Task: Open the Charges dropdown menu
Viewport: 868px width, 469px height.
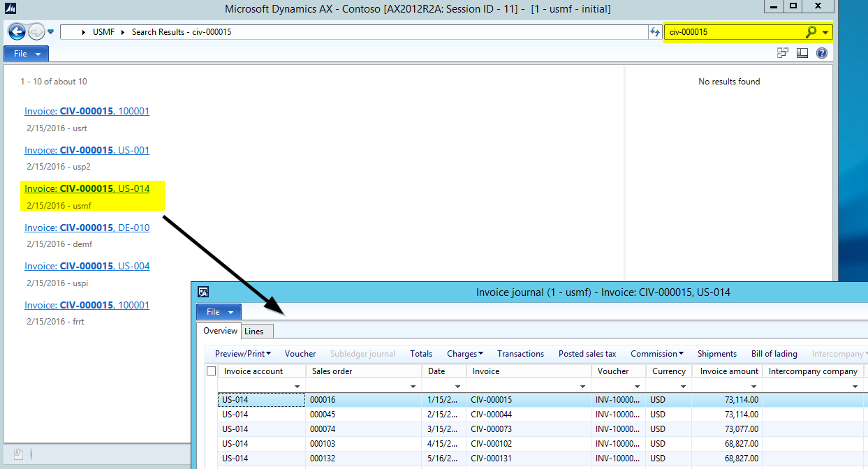Action: (x=465, y=354)
